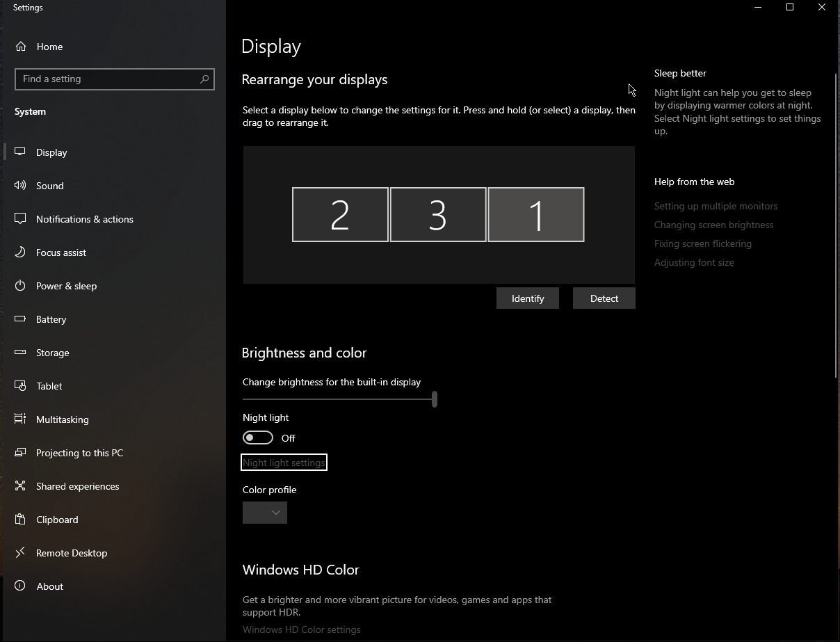Click the vertical scrollbar thumb
840x642 pixels.
(836, 226)
